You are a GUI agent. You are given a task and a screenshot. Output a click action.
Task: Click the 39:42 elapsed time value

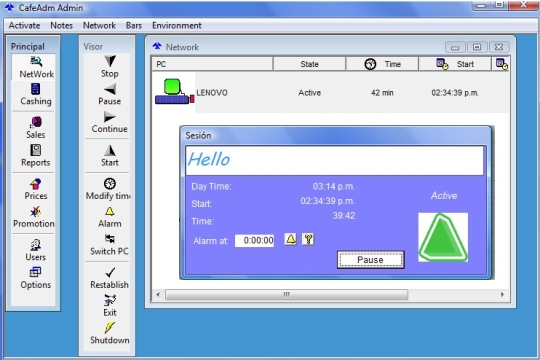343,216
